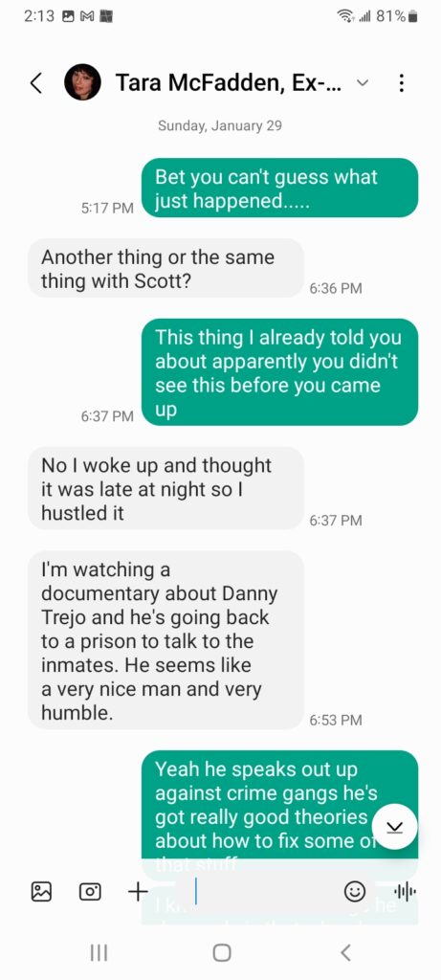This screenshot has width=441, height=980.
Task: Tap the Tara McFadden conversation title
Action: coord(229,82)
